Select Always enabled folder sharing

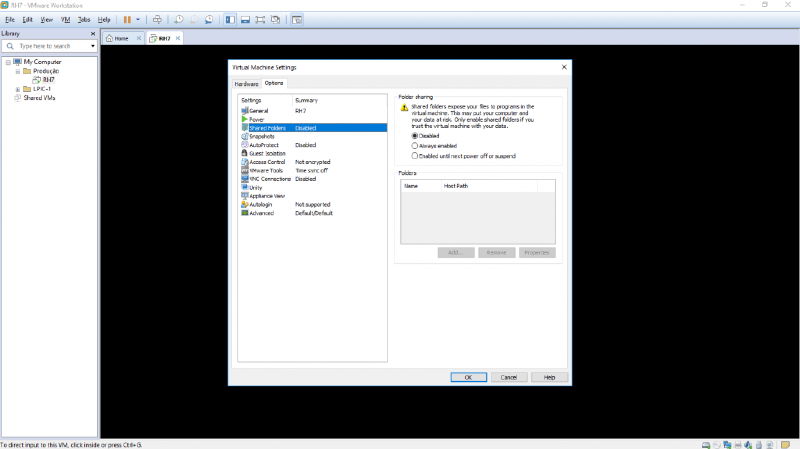tap(416, 146)
